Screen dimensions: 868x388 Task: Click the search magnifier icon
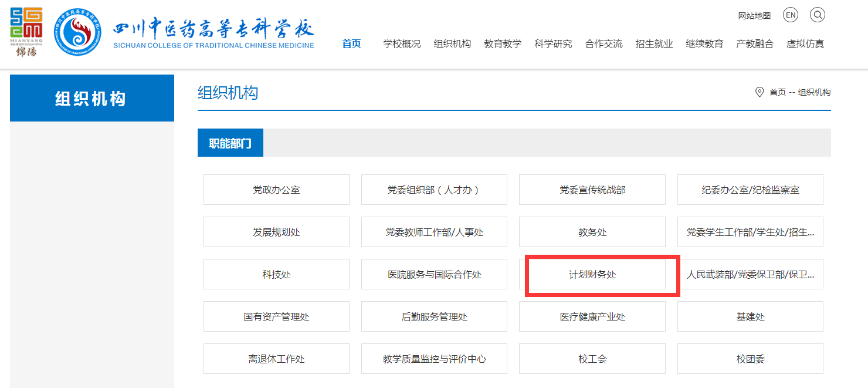click(x=818, y=15)
